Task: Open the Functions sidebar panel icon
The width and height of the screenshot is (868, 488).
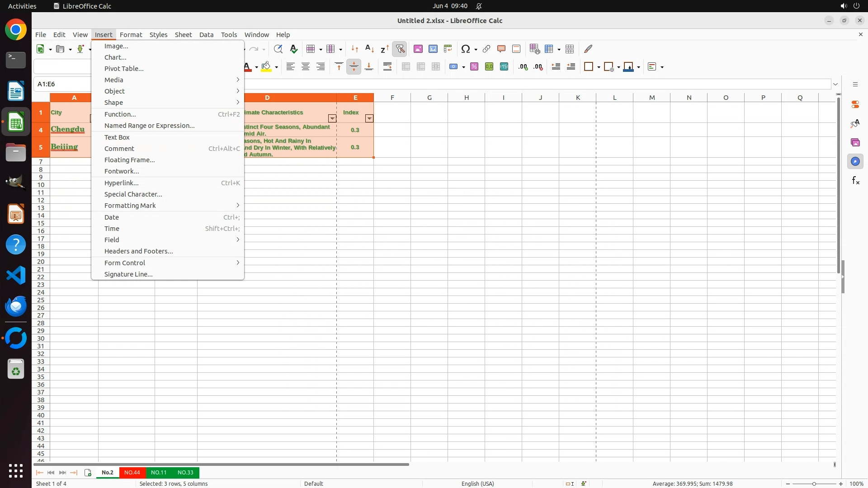Action: pos(855,181)
